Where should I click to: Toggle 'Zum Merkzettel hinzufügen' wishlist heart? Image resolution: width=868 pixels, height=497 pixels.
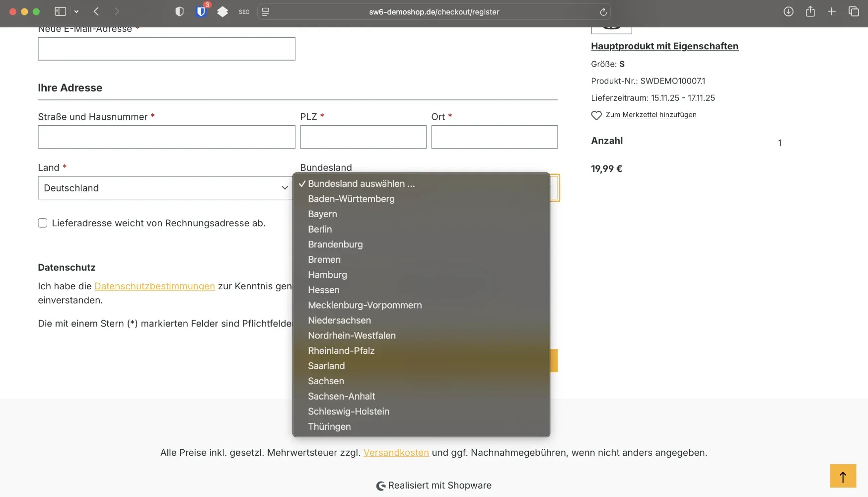pos(596,115)
